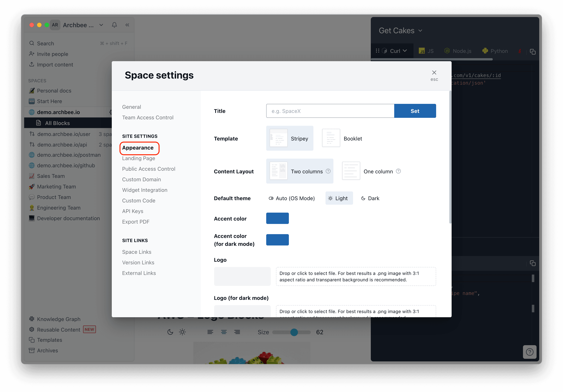Open the Landing Page settings section
563x392 pixels.
coord(139,158)
